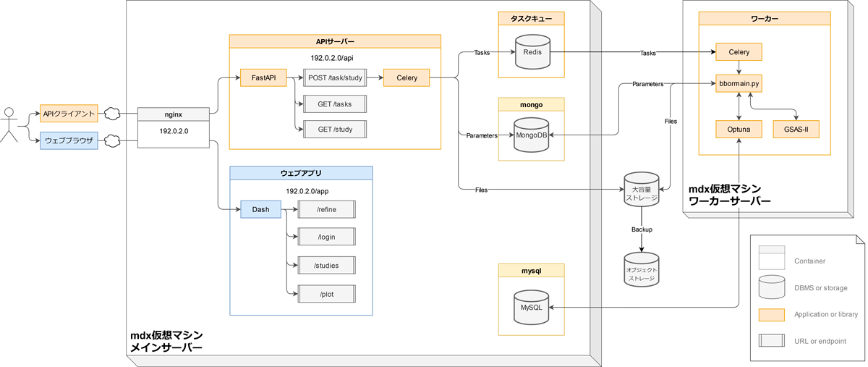Click the stick-figure user icon
The width and height of the screenshot is (868, 367).
click(9, 125)
